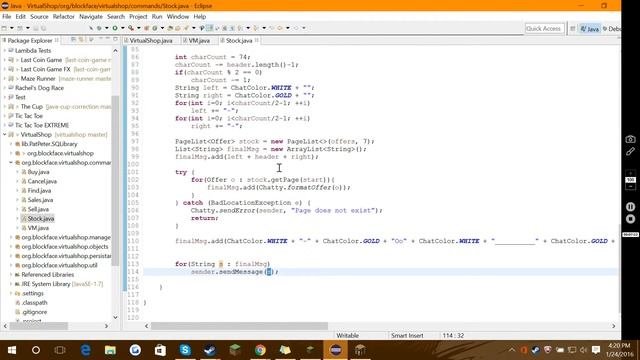The image size is (640, 360).
Task: Stop the screen recording
Action: click(630, 219)
